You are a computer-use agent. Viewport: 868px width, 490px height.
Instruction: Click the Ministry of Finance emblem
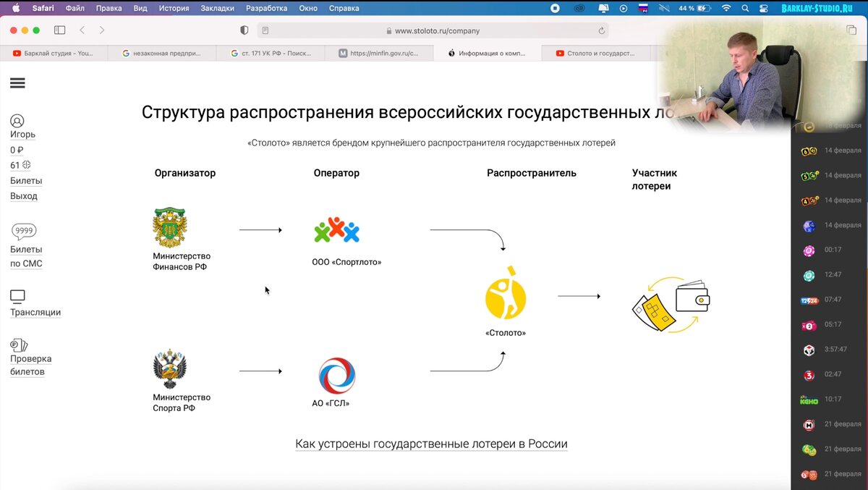(171, 227)
